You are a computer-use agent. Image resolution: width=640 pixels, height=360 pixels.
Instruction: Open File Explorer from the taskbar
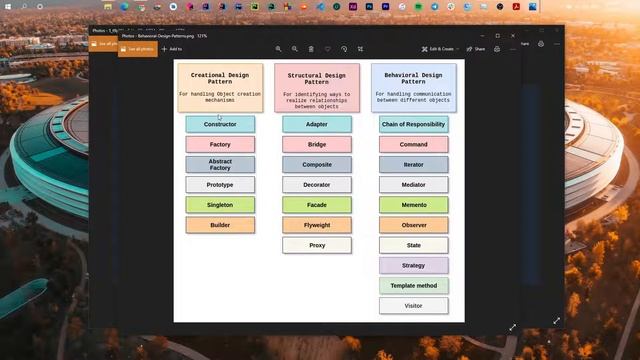[108, 7]
